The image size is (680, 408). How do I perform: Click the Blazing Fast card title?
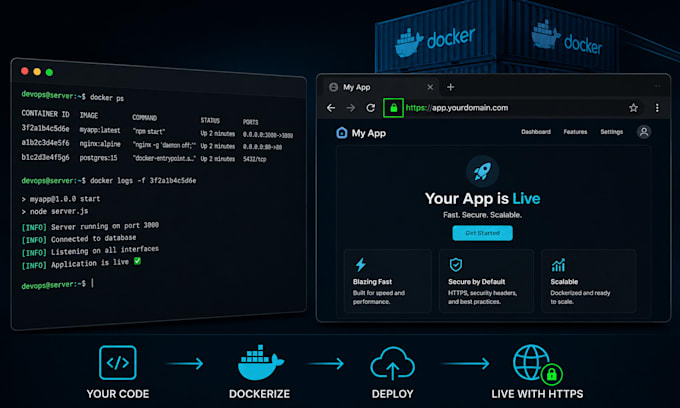click(372, 282)
